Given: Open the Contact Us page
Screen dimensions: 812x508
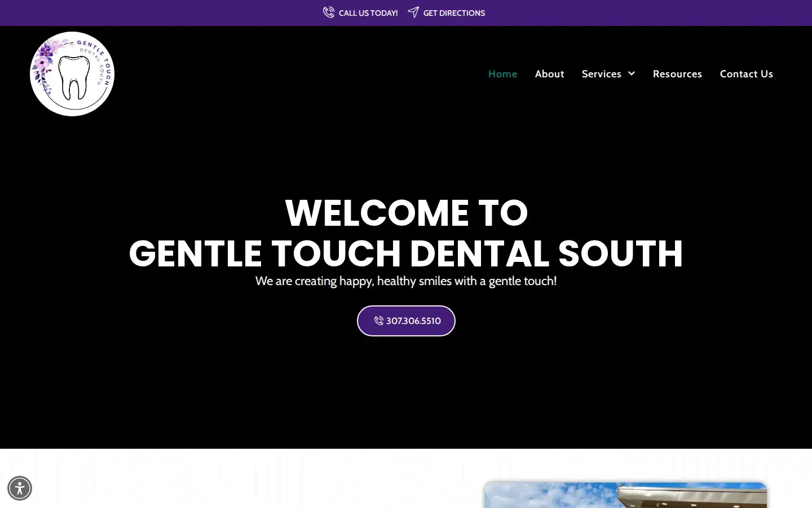Looking at the screenshot, I should (746, 74).
